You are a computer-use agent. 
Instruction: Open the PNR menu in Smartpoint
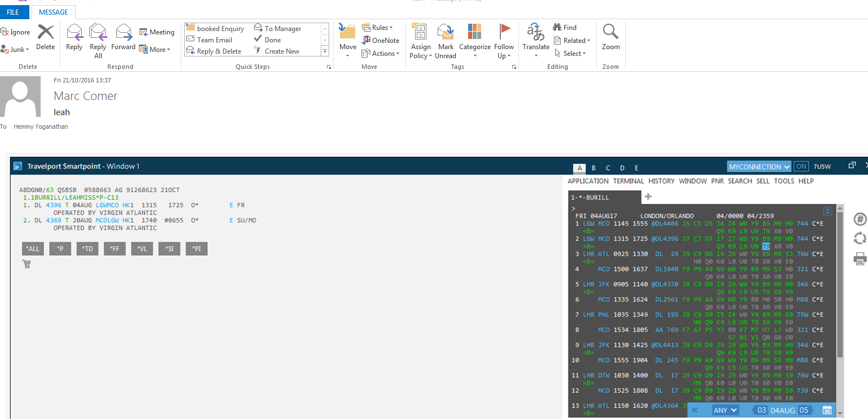[717, 181]
